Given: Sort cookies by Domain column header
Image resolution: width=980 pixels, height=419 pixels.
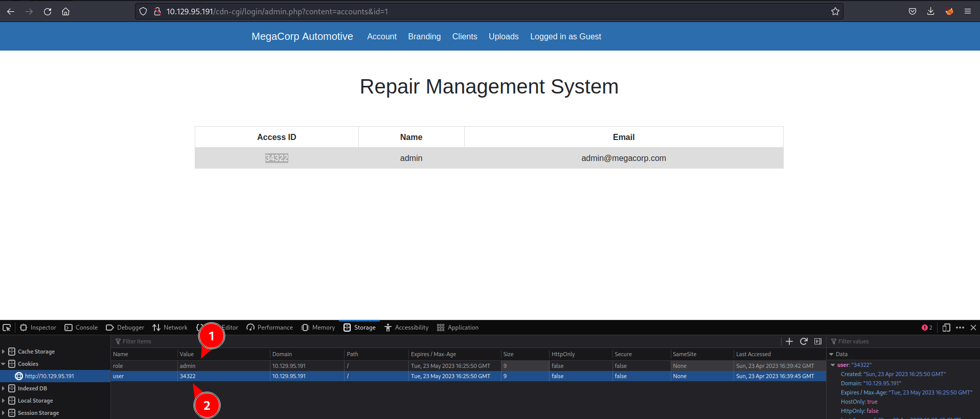Looking at the screenshot, I should 307,354.
